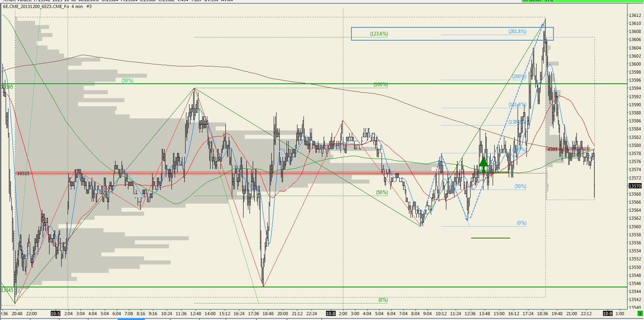Click the '#3' chart number label
Viewport: 644px width, 320px height.
[89, 6]
